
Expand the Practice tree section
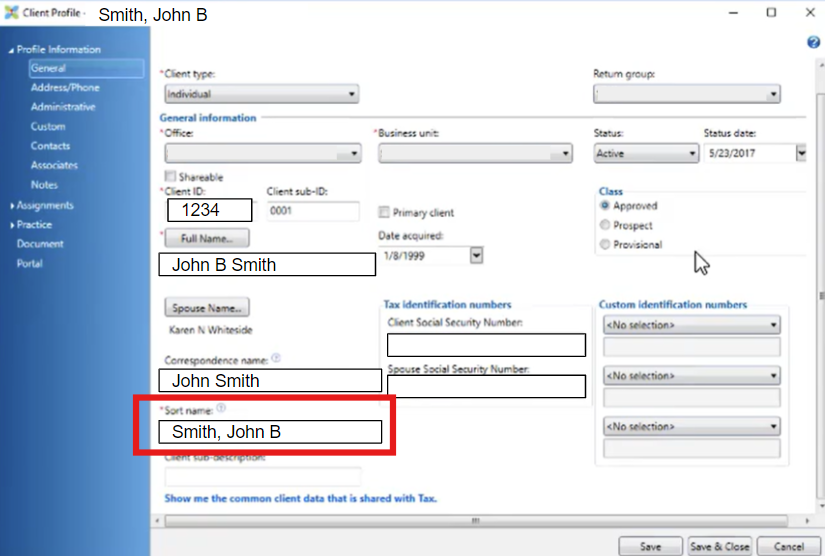[x=12, y=225]
